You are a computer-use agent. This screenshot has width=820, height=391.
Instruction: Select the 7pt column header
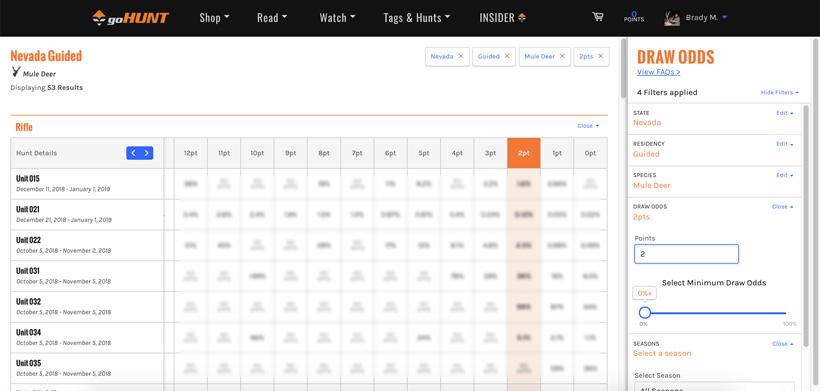pyautogui.click(x=357, y=153)
